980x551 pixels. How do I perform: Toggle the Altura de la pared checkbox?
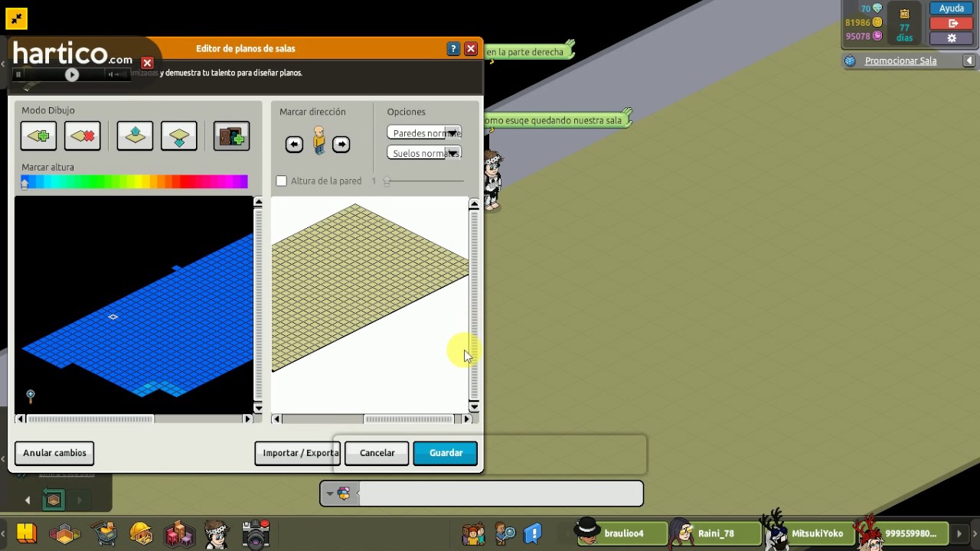tap(282, 181)
